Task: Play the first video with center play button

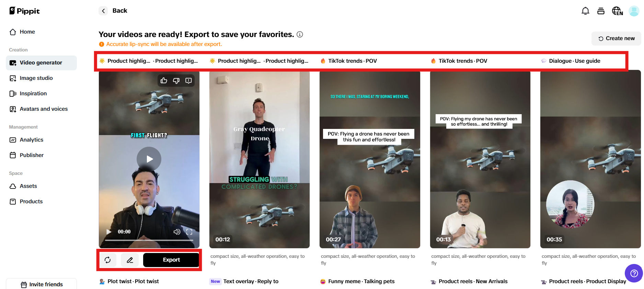Action: pos(149,159)
